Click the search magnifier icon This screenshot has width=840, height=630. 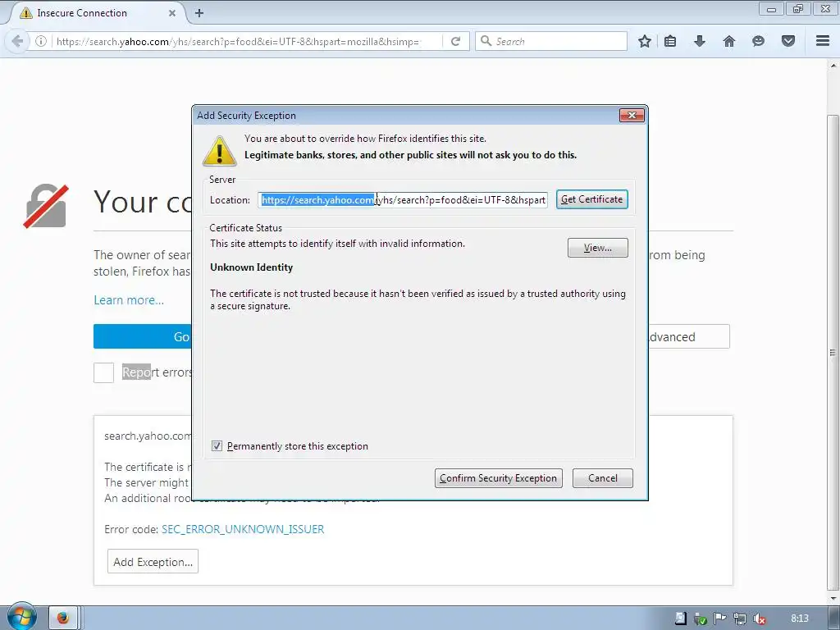[x=486, y=41]
